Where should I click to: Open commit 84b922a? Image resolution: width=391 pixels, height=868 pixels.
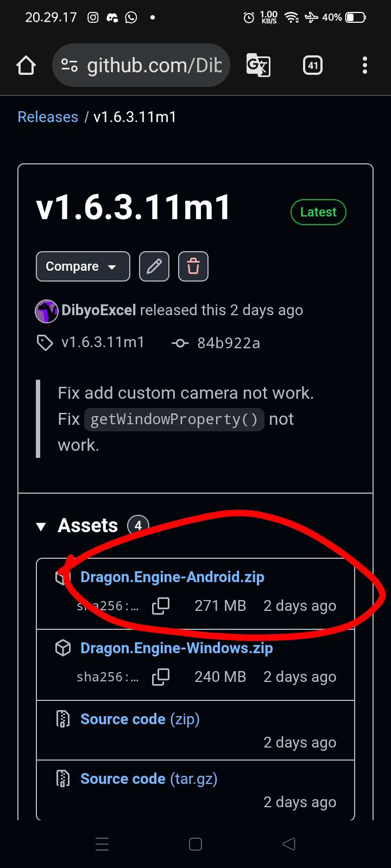[x=228, y=343]
